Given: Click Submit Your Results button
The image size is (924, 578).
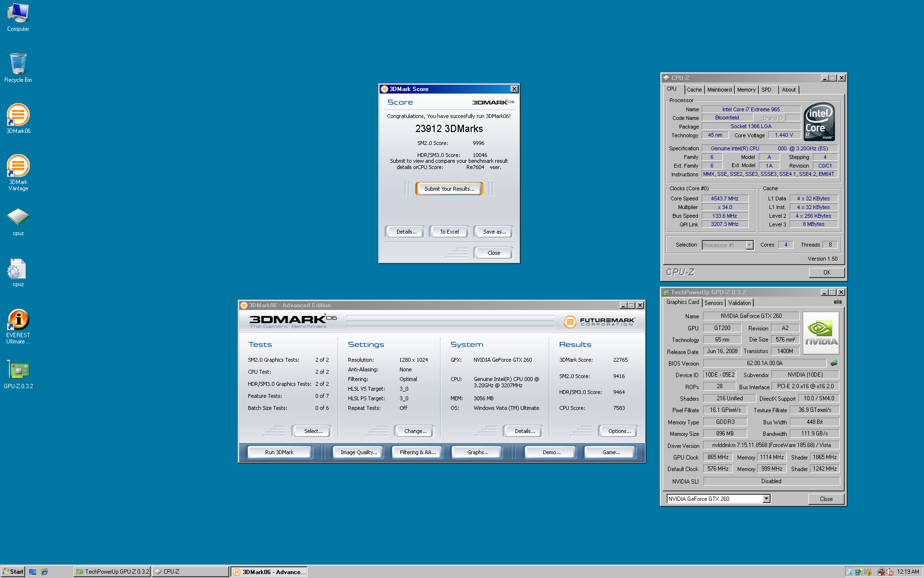Looking at the screenshot, I should (x=449, y=189).
